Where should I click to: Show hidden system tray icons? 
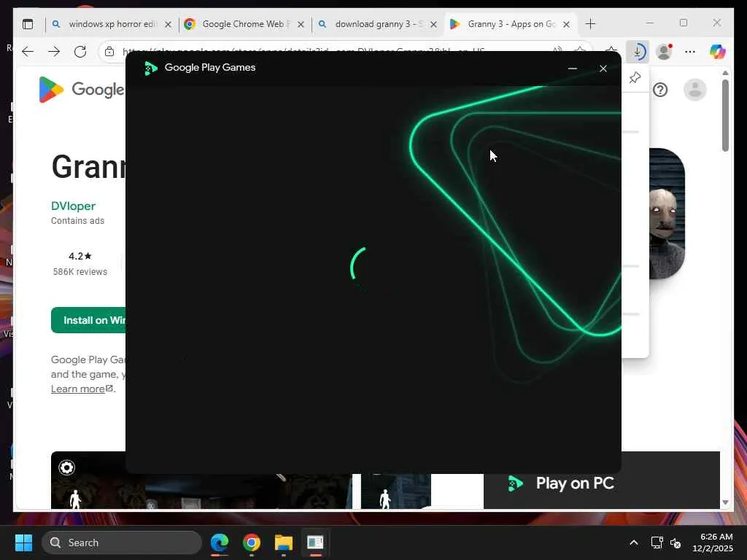click(634, 542)
